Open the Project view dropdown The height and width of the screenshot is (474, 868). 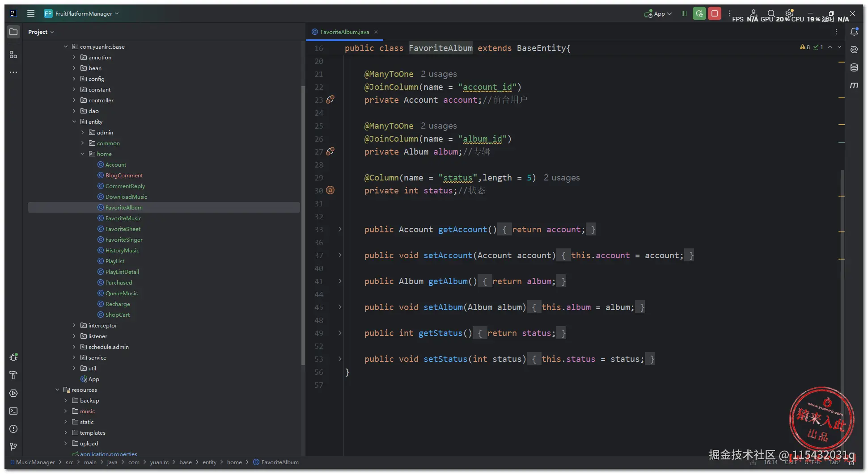[41, 32]
